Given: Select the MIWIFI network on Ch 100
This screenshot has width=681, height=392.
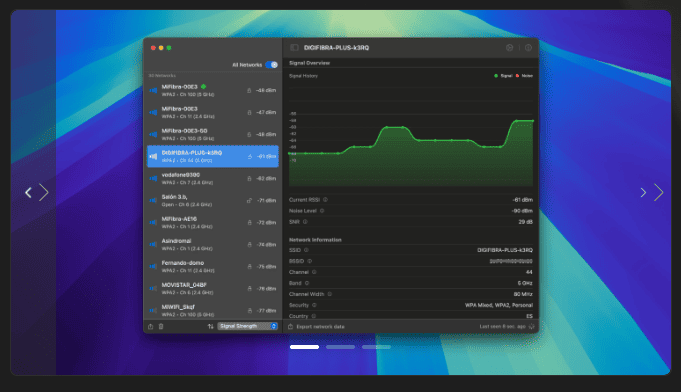Looking at the screenshot, I should (x=213, y=310).
